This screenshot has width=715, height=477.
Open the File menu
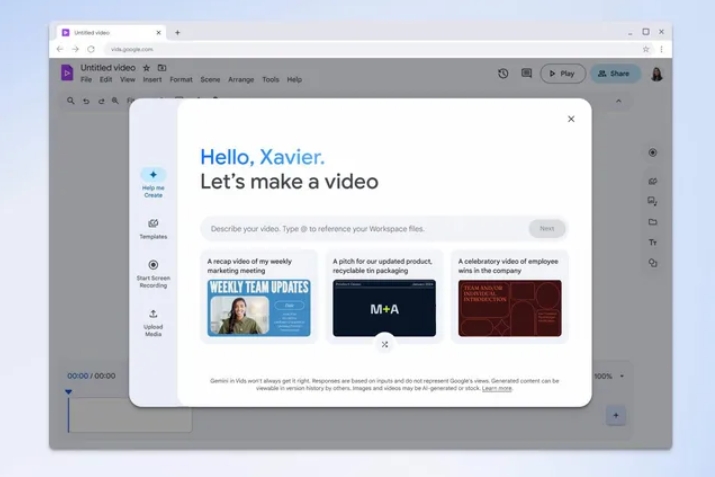coord(86,79)
